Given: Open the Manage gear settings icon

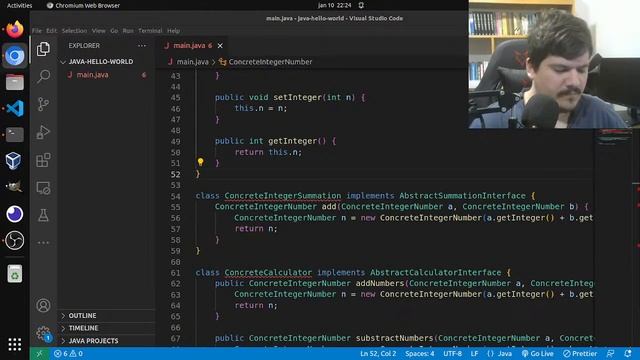Looking at the screenshot, I should pyautogui.click(x=43, y=333).
